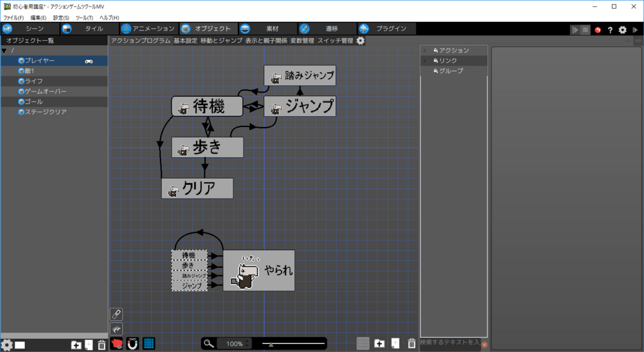Open the 基本設定 sub-tab
Viewport: 644px width, 352px height.
tap(186, 41)
